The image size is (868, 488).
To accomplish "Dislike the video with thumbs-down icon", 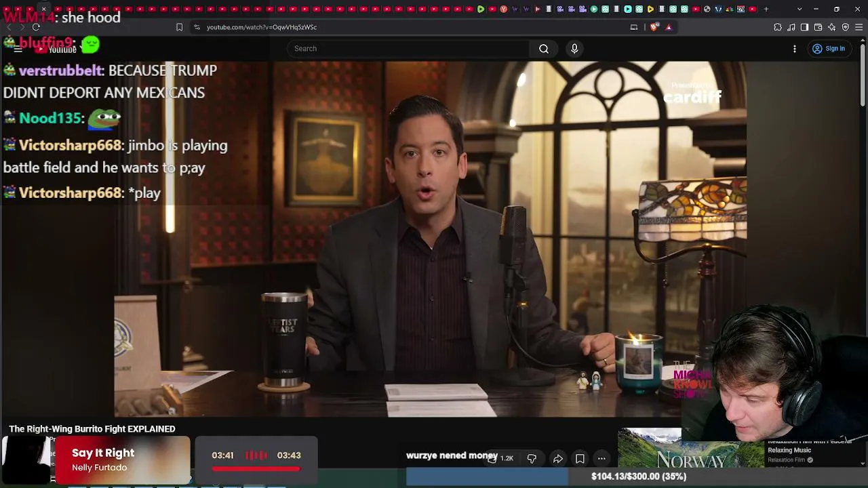I will click(x=532, y=459).
